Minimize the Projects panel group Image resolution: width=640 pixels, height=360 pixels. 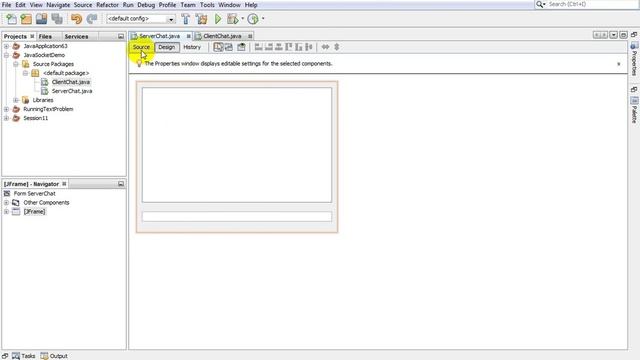(x=121, y=36)
